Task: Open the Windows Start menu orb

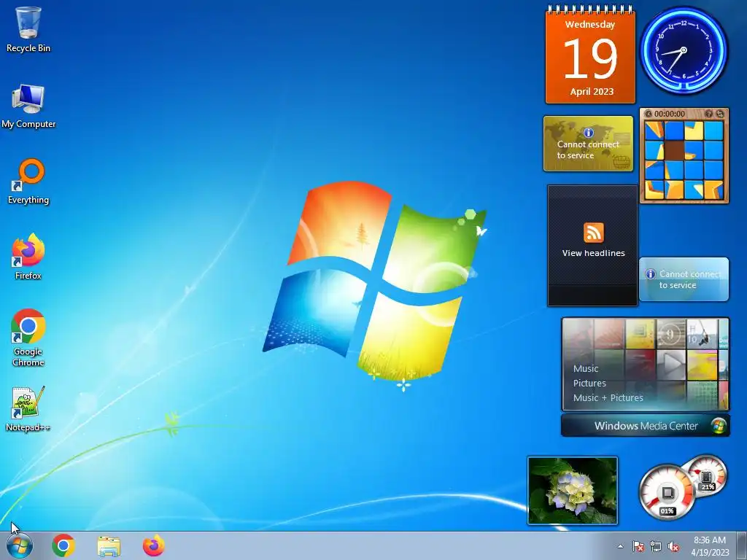Action: click(x=20, y=545)
